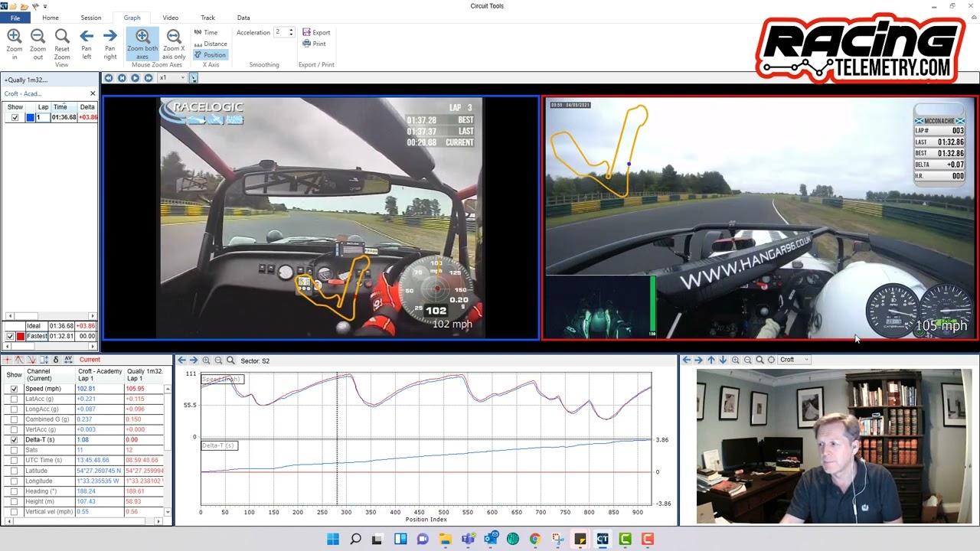
Task: Open the quick access toolbar customize arrow
Action: 45,7
